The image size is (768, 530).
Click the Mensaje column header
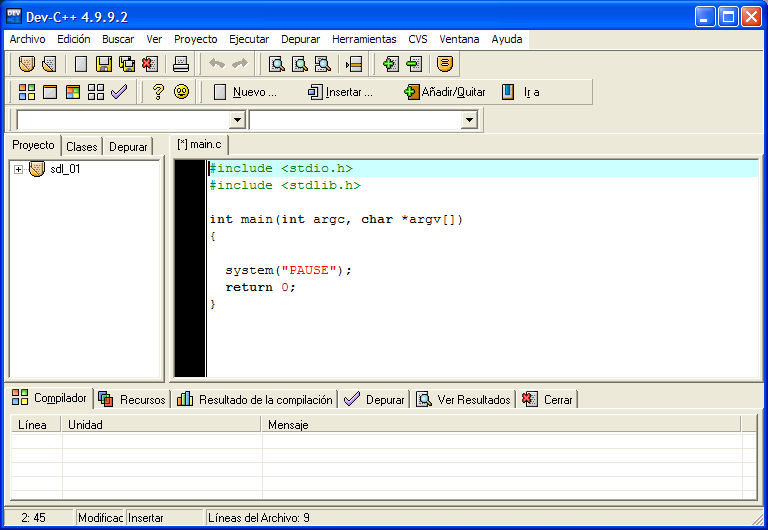[x=501, y=425]
